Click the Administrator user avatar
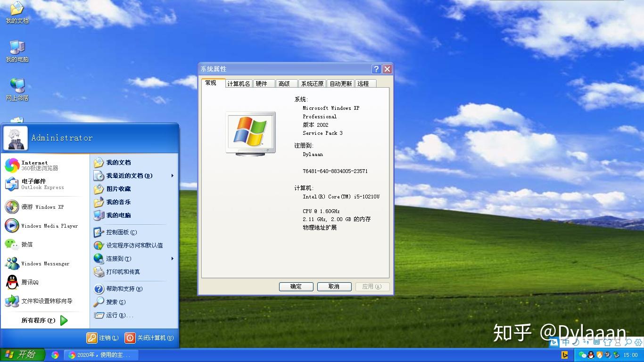 coord(16,138)
